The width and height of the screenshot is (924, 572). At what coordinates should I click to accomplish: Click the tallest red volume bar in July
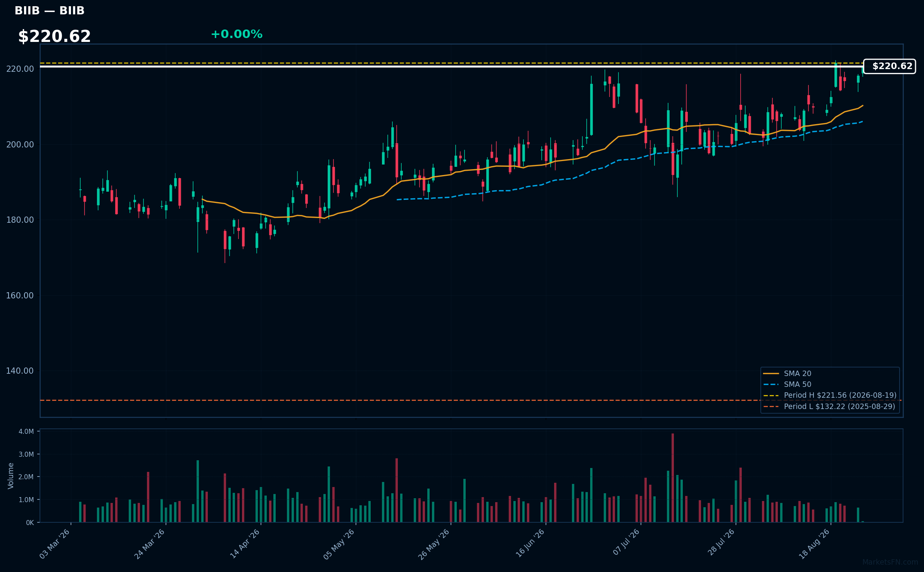click(673, 478)
